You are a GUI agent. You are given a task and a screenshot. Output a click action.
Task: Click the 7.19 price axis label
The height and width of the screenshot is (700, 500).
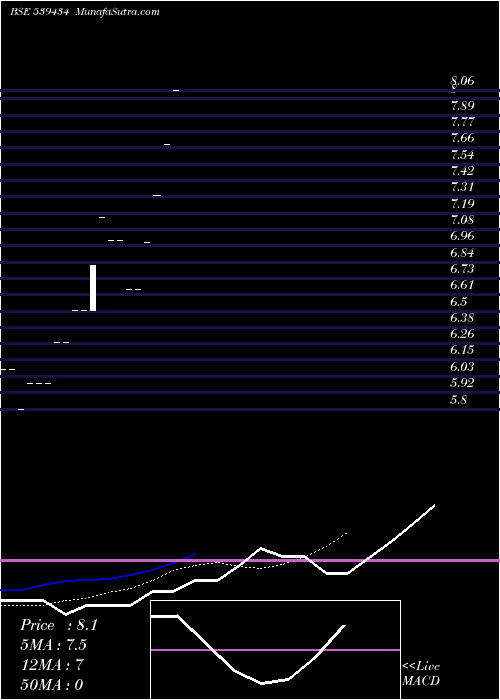click(x=462, y=204)
